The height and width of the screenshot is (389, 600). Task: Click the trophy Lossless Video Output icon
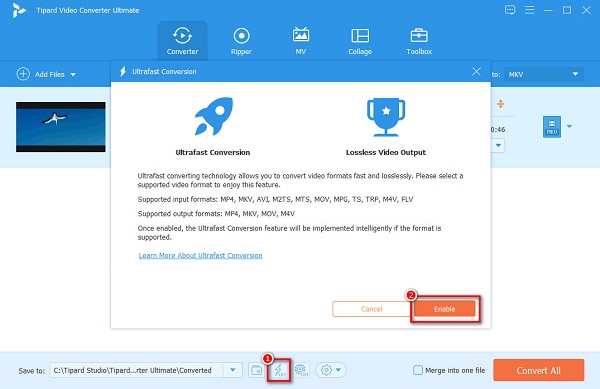[x=386, y=117]
